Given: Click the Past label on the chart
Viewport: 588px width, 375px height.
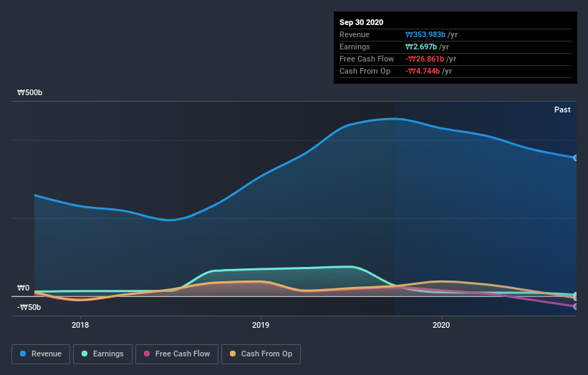Looking at the screenshot, I should [x=562, y=109].
